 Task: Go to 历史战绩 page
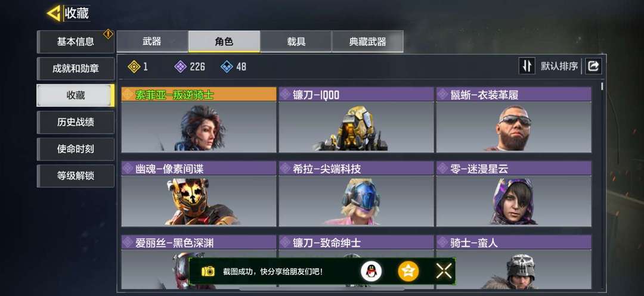[x=76, y=122]
